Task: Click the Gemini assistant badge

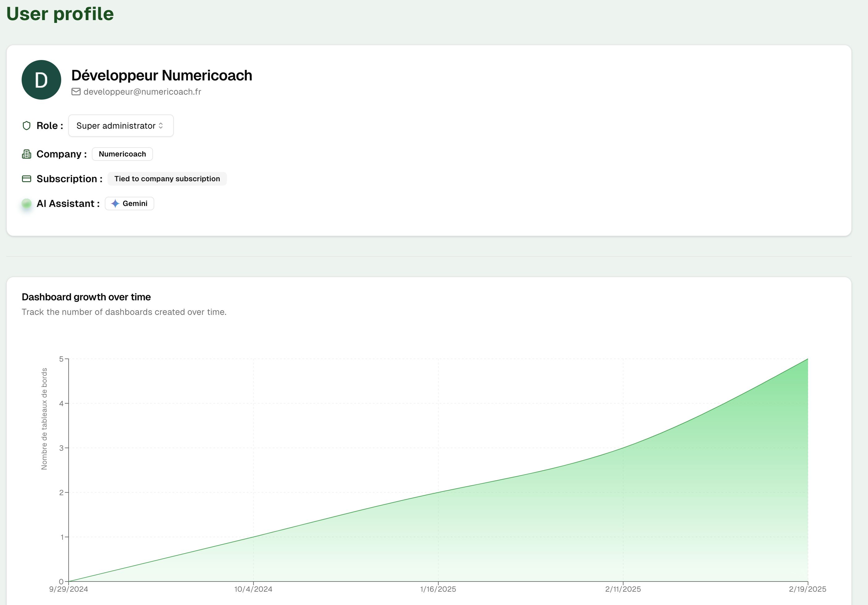Action: pos(129,204)
